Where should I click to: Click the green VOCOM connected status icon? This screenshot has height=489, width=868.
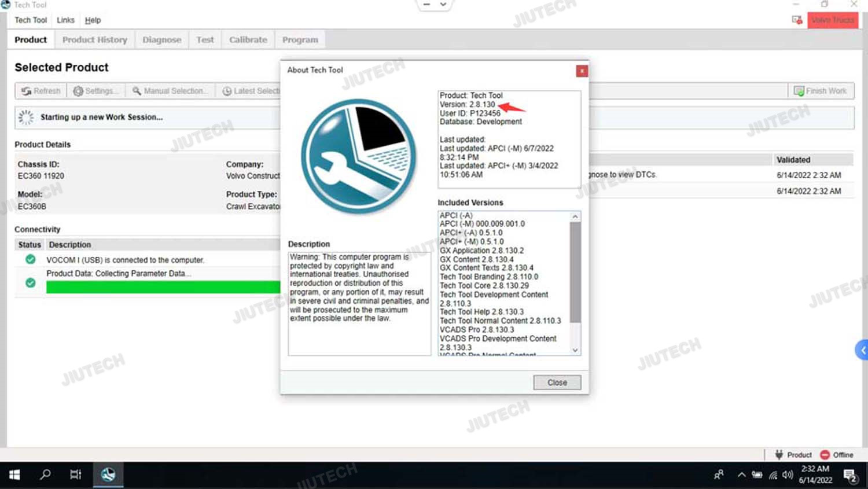pyautogui.click(x=31, y=260)
